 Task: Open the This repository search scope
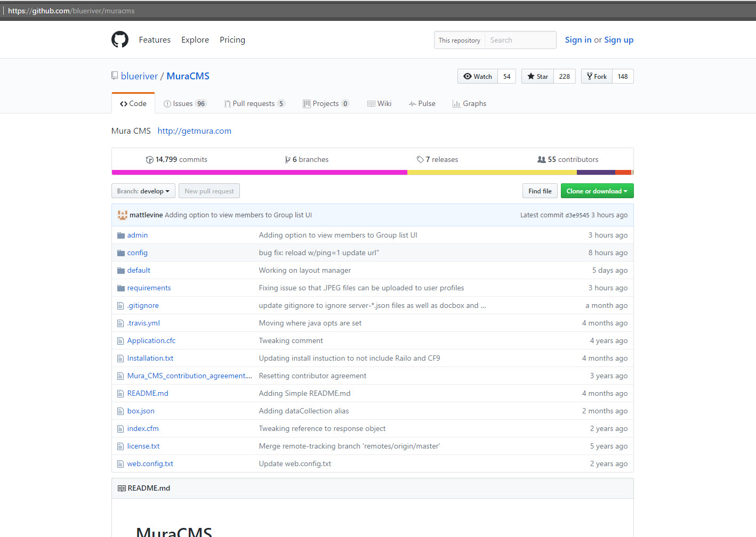click(460, 40)
